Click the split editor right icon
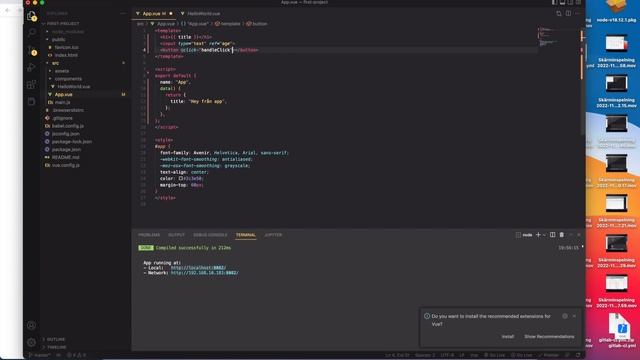 [x=568, y=13]
